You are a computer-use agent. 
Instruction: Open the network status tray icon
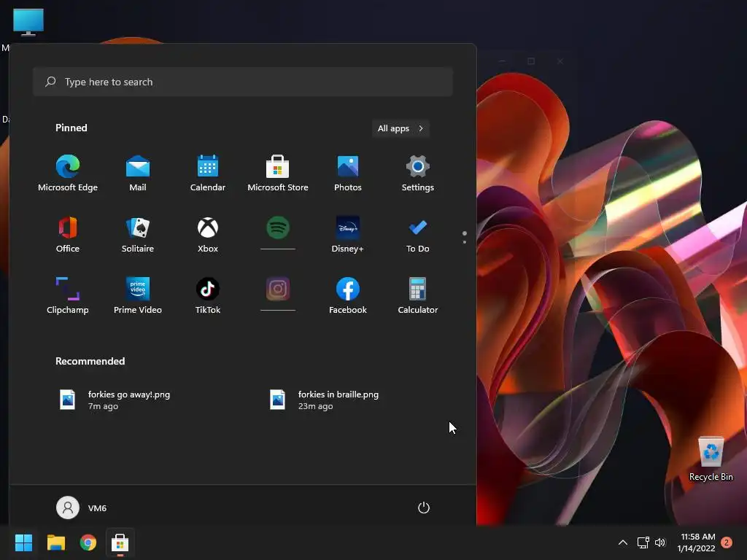coord(643,542)
